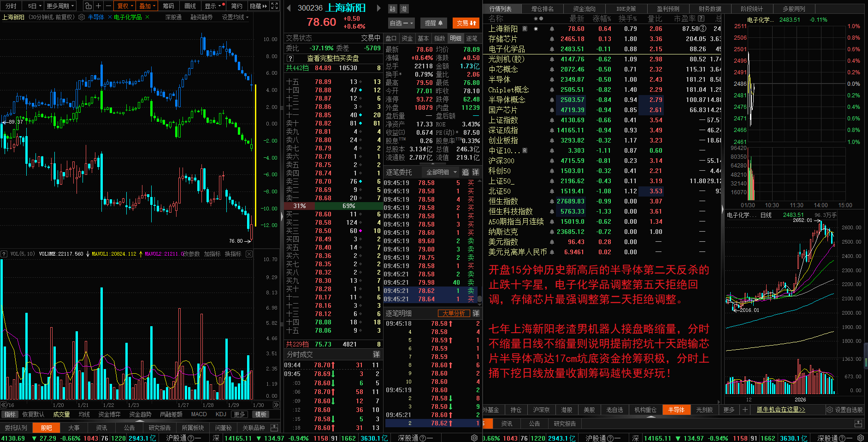This screenshot has width=868, height=442.
Task: Click 详 detail button beside 分时成交
Action: pos(376,354)
